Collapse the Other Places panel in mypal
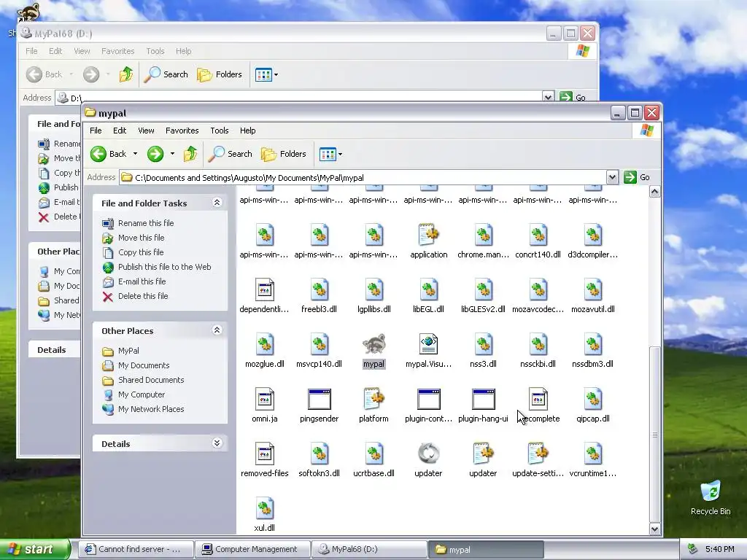This screenshot has height=560, width=747. [217, 330]
